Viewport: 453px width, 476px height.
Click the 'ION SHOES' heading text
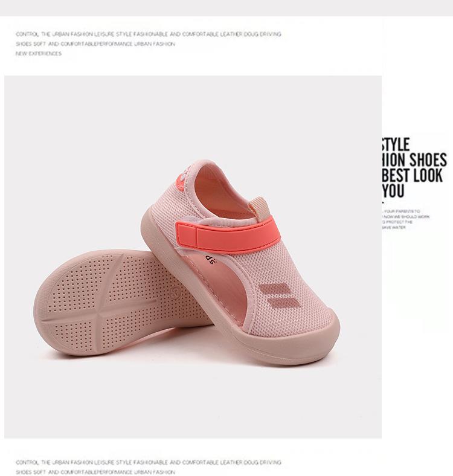pyautogui.click(x=414, y=160)
